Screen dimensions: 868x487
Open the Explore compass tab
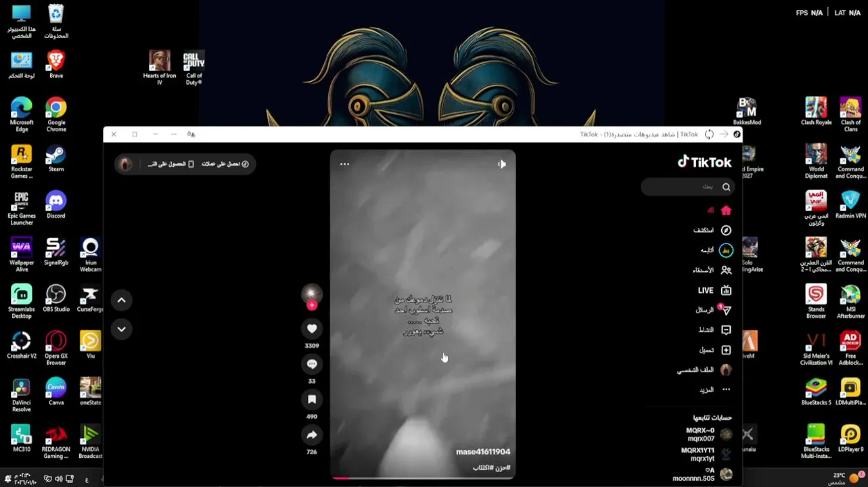pyautogui.click(x=712, y=230)
